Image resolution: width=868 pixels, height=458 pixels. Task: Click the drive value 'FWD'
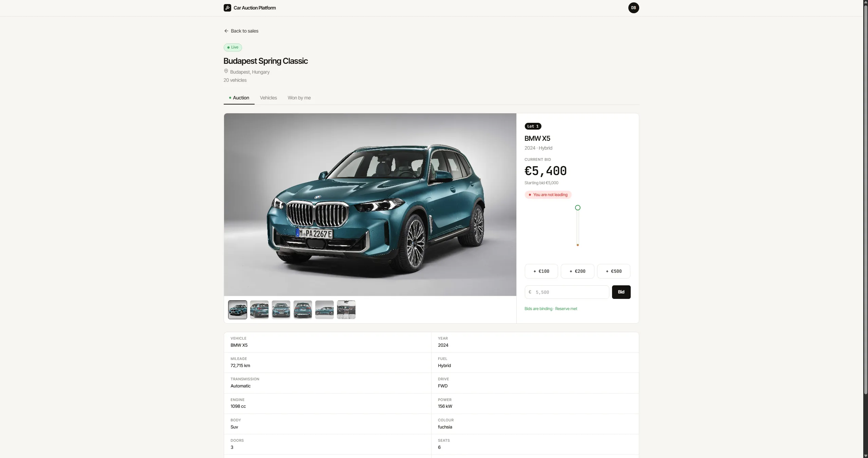(443, 386)
